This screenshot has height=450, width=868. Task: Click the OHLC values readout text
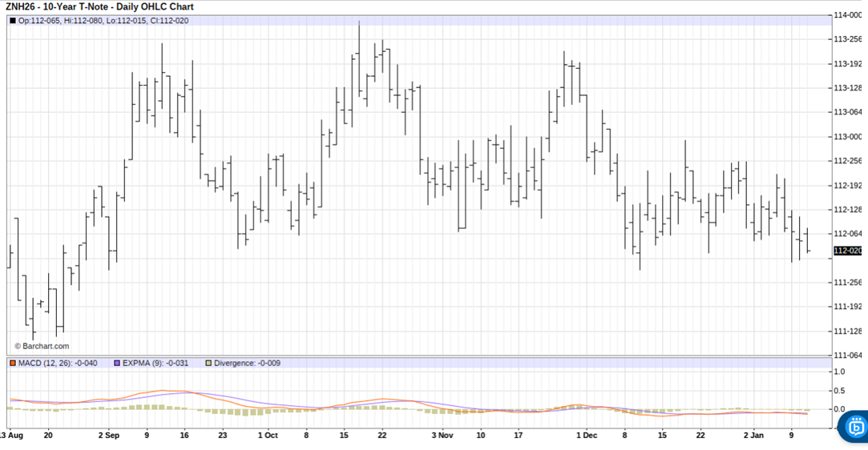(103, 21)
